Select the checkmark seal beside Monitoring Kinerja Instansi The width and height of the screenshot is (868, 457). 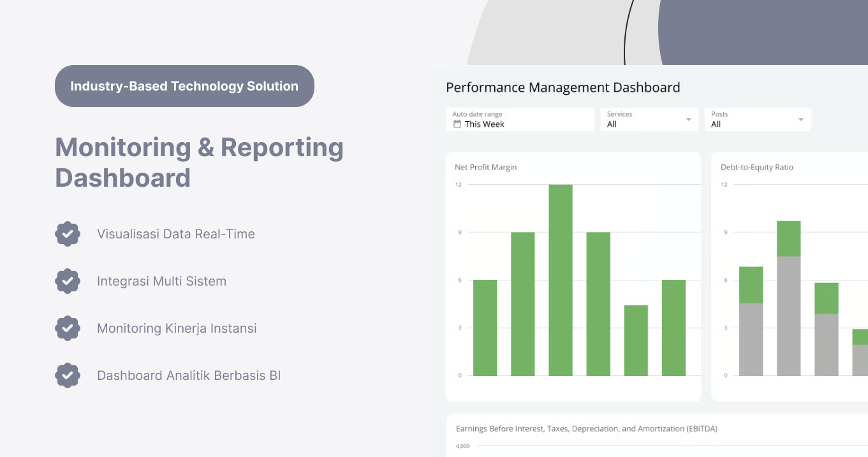click(68, 328)
